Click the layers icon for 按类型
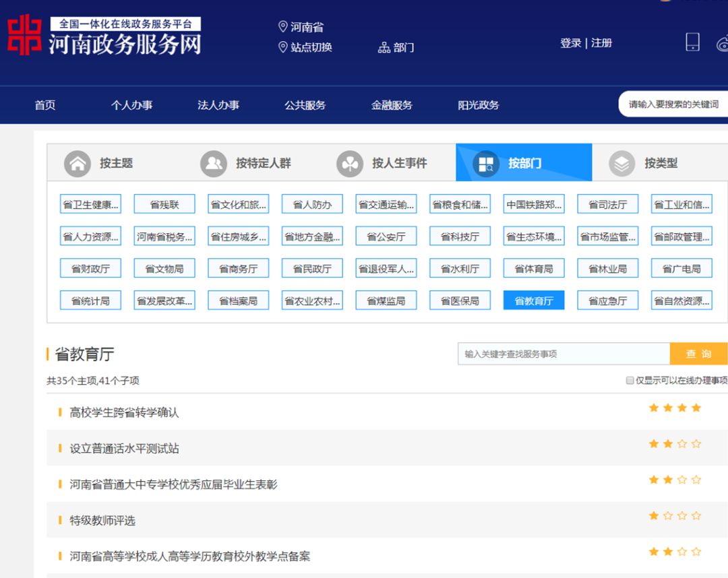This screenshot has width=728, height=578. click(x=621, y=163)
